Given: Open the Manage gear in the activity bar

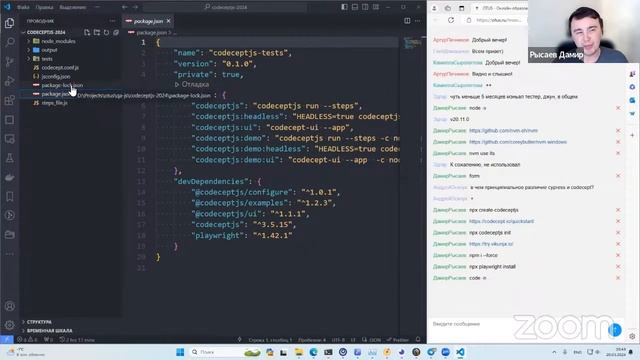Looking at the screenshot, I should [x=9, y=325].
